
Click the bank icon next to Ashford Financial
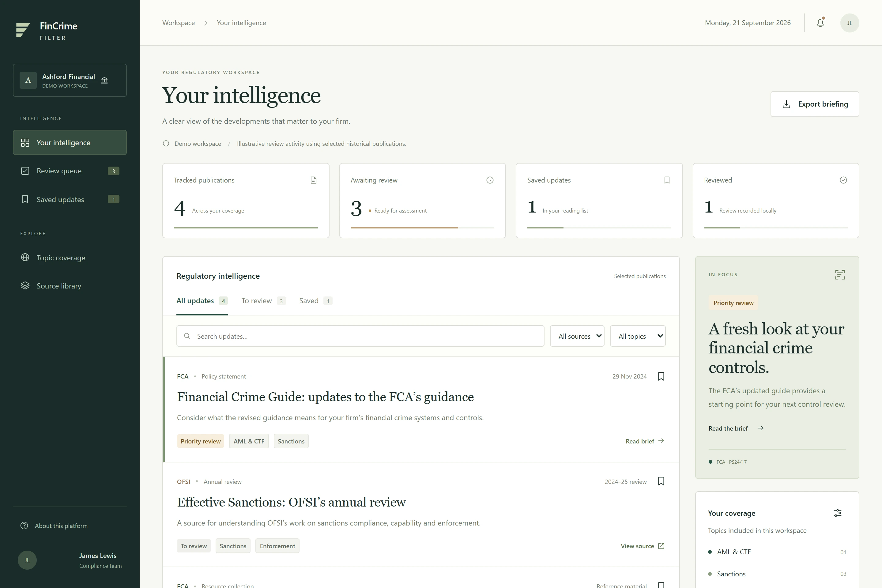pyautogui.click(x=105, y=80)
